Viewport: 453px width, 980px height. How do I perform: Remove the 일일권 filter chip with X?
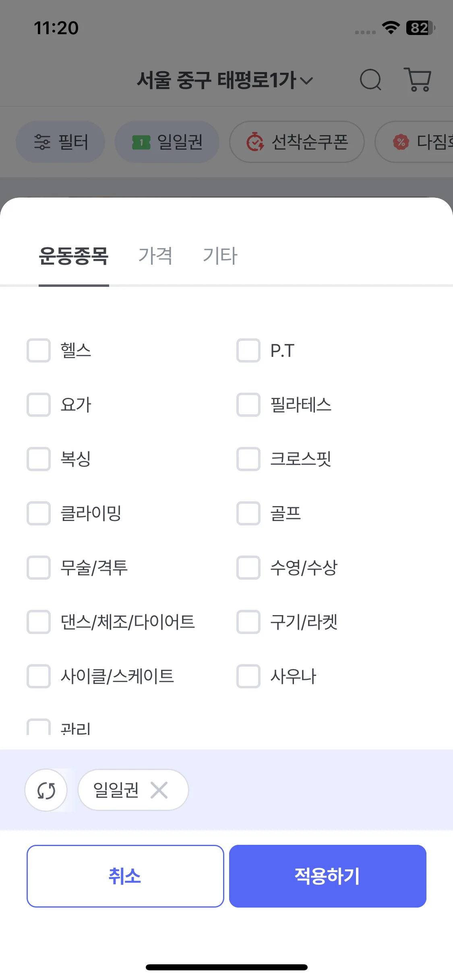[159, 790]
